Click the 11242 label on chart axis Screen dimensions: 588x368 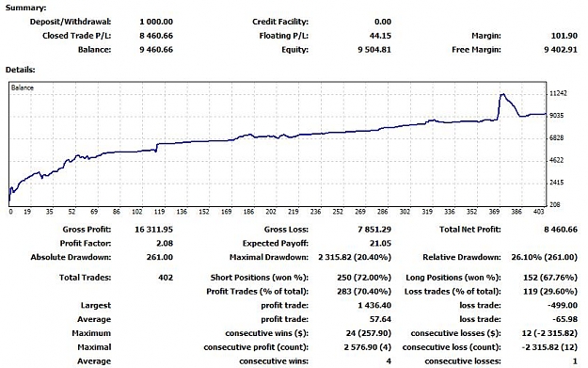(559, 93)
